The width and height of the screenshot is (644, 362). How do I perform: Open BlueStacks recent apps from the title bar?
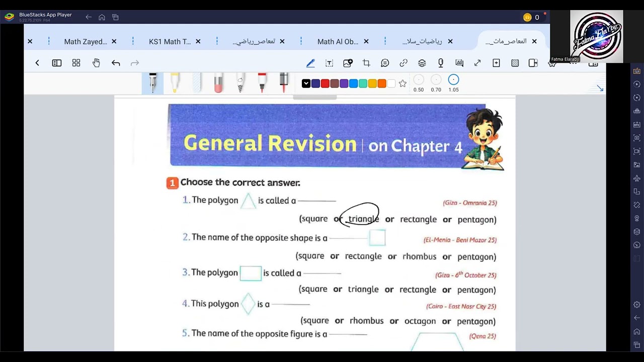click(x=115, y=17)
